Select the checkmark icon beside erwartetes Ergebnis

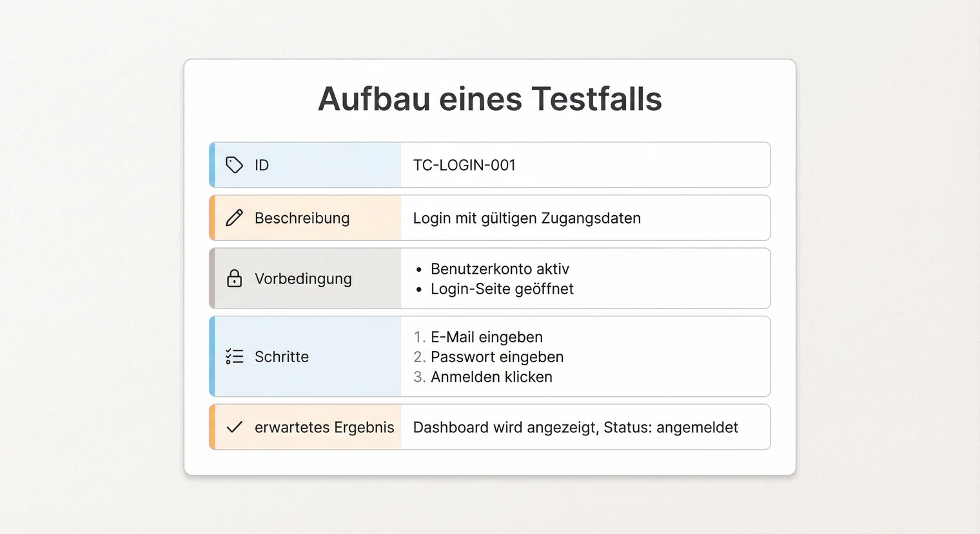[234, 426]
